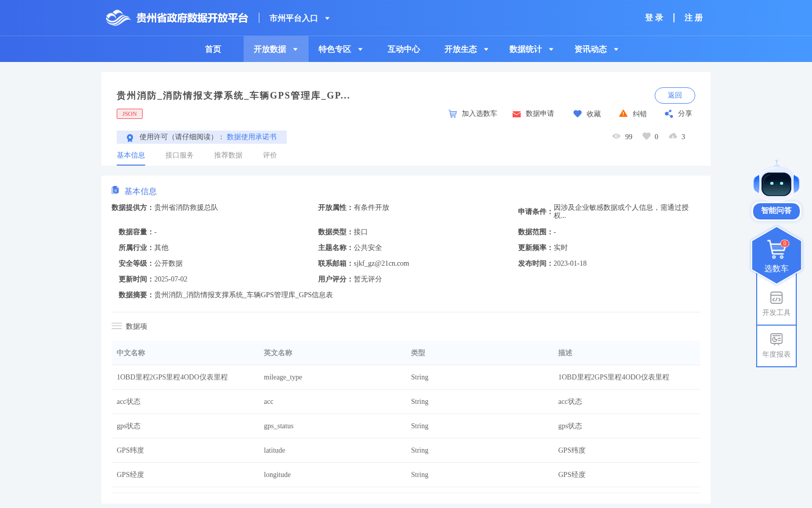Click the heart icon for 收藏
Screen dimensions: 812x508
[578, 114]
